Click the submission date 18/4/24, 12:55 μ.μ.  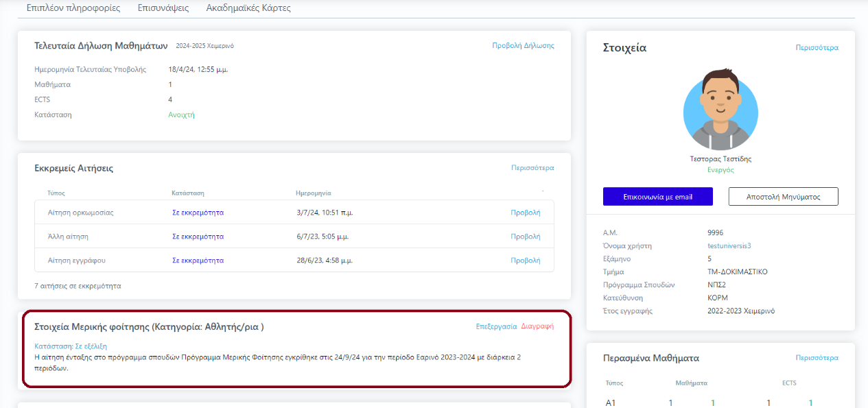(198, 69)
